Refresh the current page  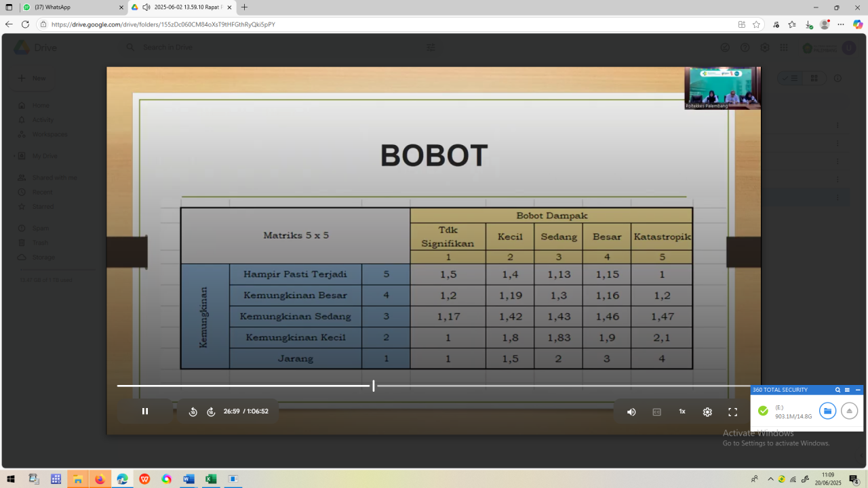tap(25, 24)
